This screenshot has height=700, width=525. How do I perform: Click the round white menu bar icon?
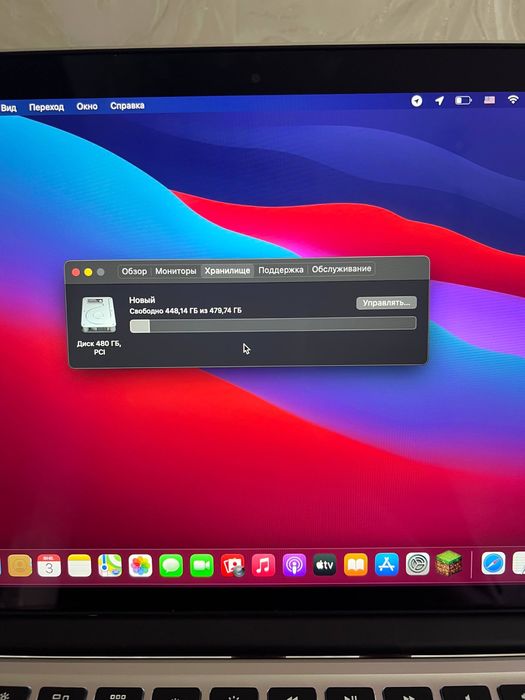click(x=417, y=101)
